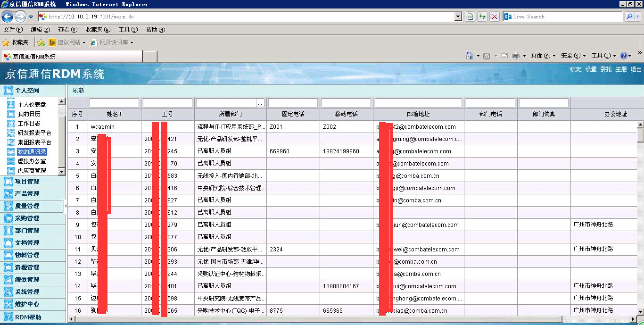644x325 pixels.
Task: Expand the 产品管理 section
Action: click(33, 194)
